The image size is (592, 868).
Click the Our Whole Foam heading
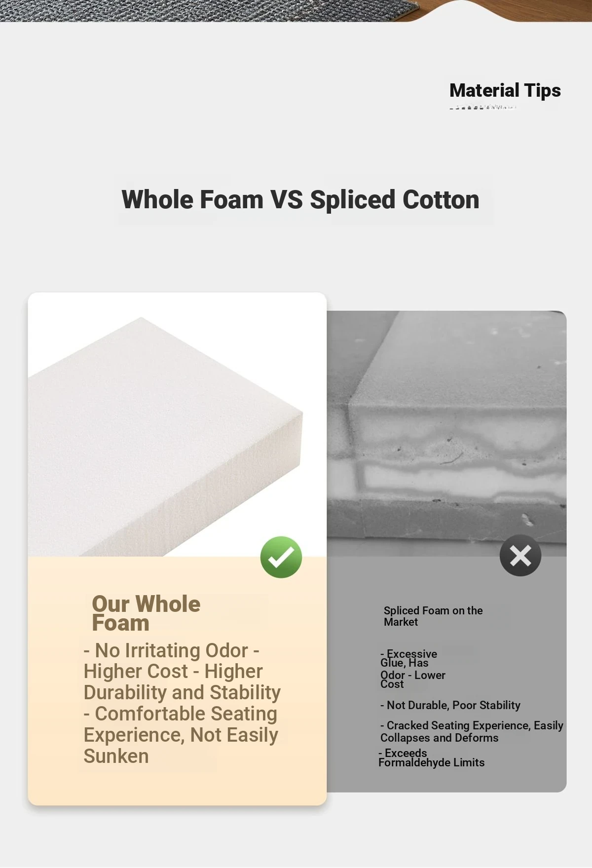point(146,613)
